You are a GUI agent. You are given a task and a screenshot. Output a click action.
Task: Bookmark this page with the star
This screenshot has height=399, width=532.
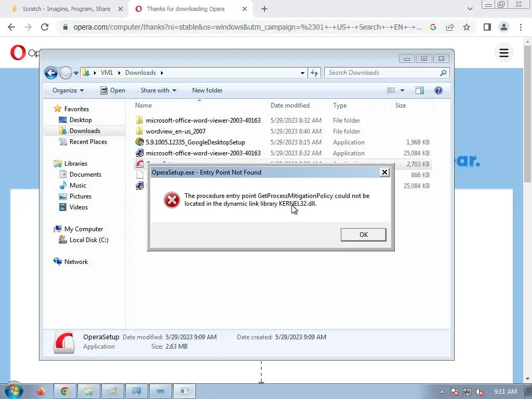467,27
